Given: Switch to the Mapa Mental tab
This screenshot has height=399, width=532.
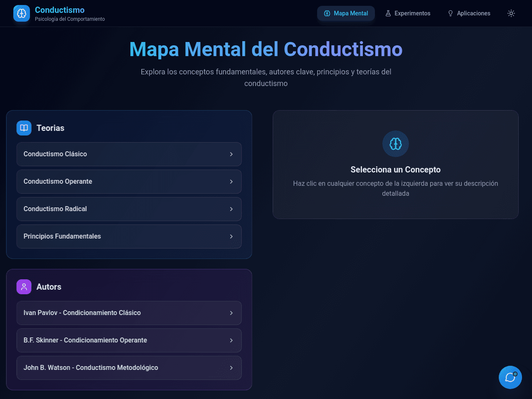Looking at the screenshot, I should coord(346,13).
